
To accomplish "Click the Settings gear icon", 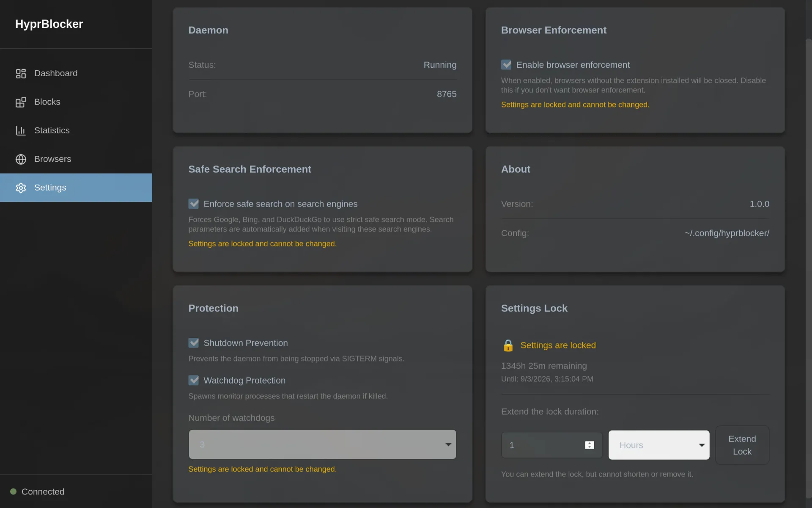I will 21,188.
